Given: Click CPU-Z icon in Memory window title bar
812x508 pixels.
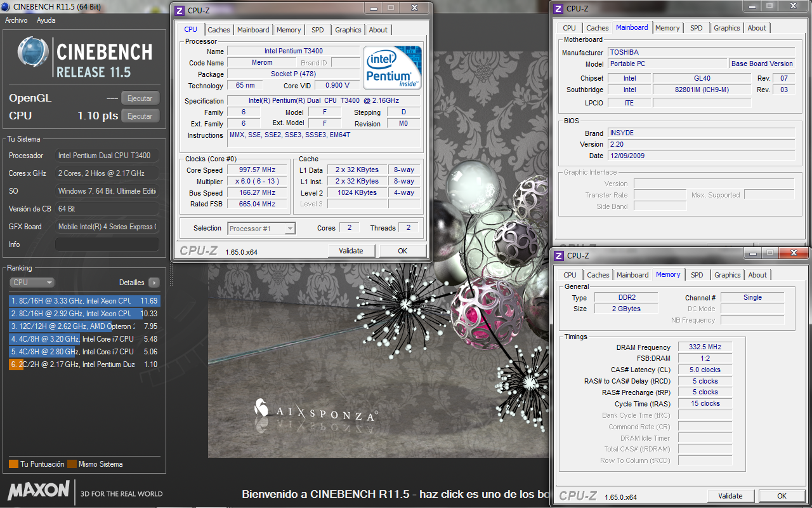Looking at the screenshot, I should click(559, 256).
